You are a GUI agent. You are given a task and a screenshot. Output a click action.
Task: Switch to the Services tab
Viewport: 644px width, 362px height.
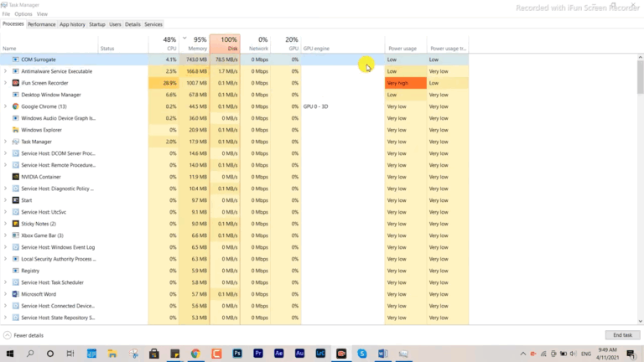tap(153, 24)
